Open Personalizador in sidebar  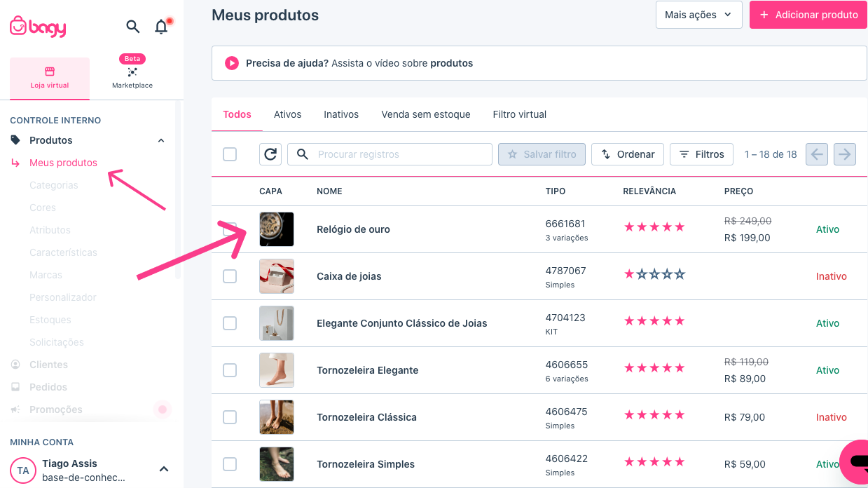click(63, 297)
